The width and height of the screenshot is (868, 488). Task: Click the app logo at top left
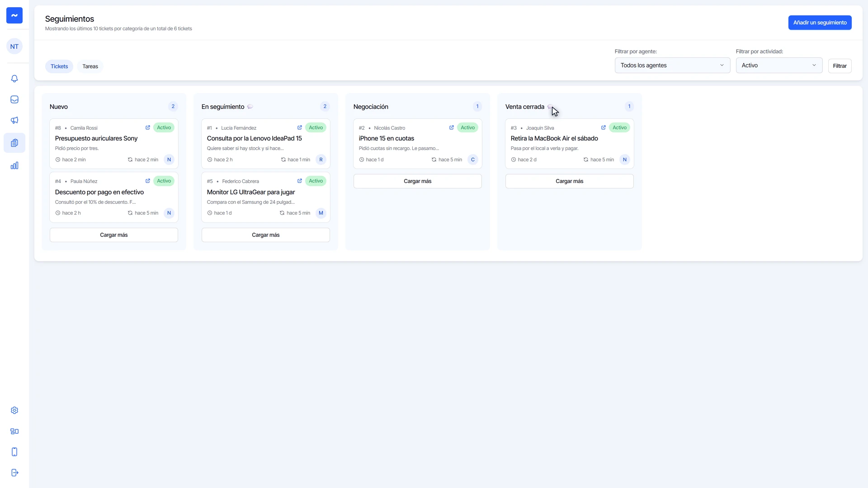click(x=14, y=15)
